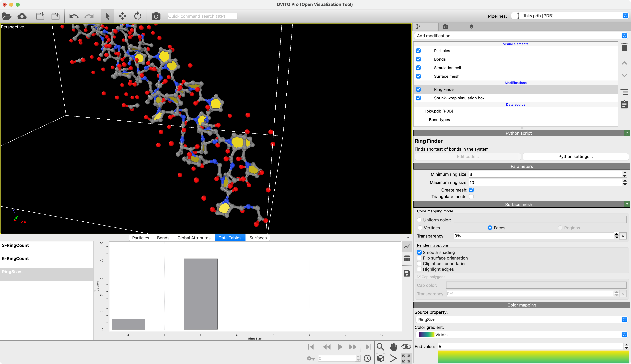Viewport: 631px width, 364px height.
Task: Click the maximize active viewport icon
Action: click(x=406, y=358)
